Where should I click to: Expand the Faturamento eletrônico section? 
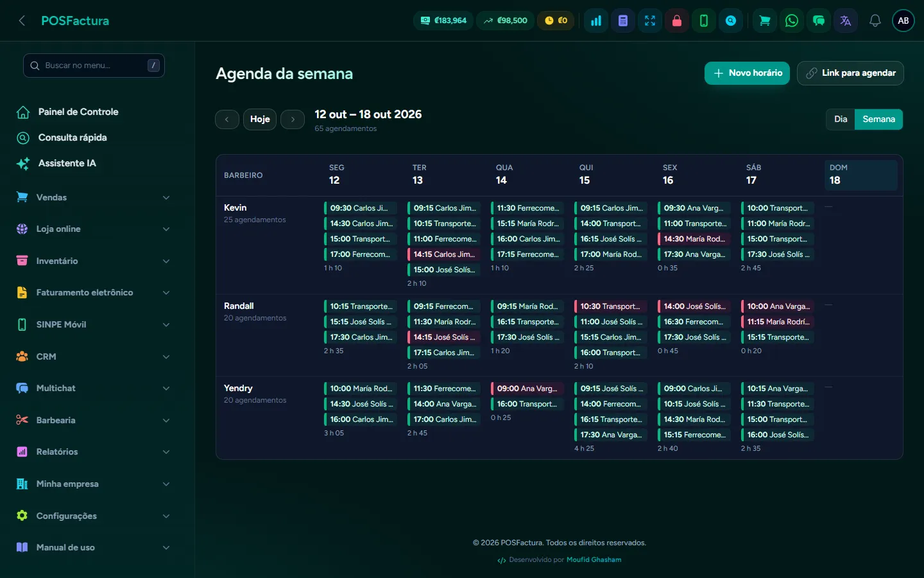[x=94, y=293]
